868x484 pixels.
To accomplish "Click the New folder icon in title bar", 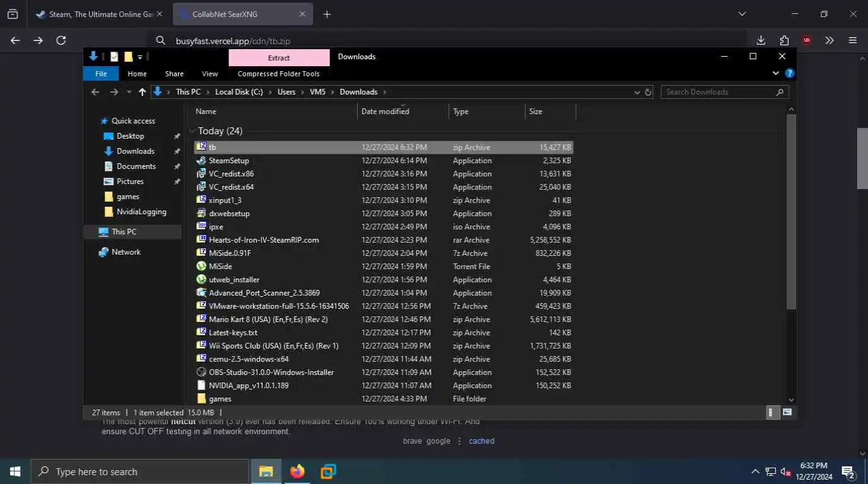I will click(x=128, y=57).
